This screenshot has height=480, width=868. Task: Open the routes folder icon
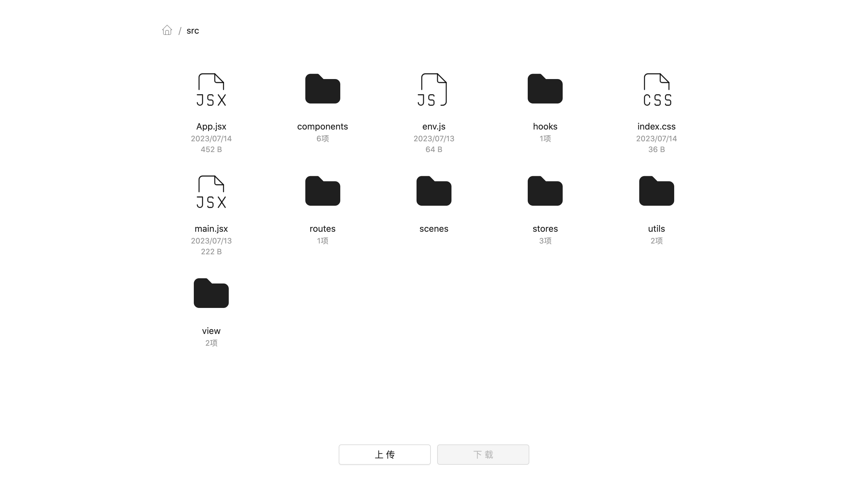[322, 191]
